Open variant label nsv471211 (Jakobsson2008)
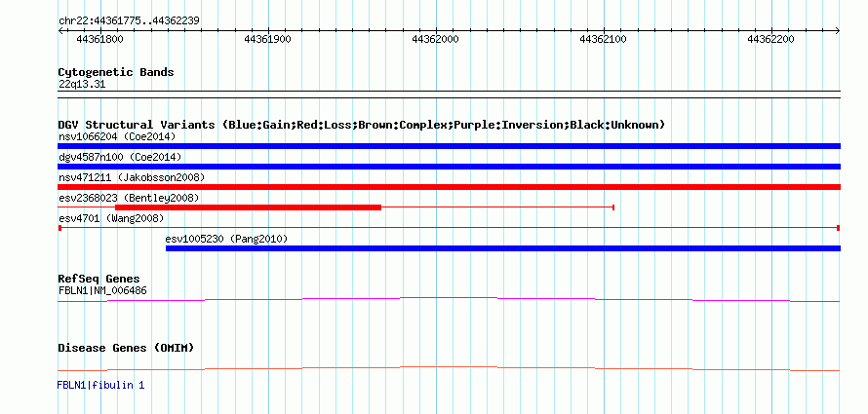The height and width of the screenshot is (414, 868). [132, 177]
